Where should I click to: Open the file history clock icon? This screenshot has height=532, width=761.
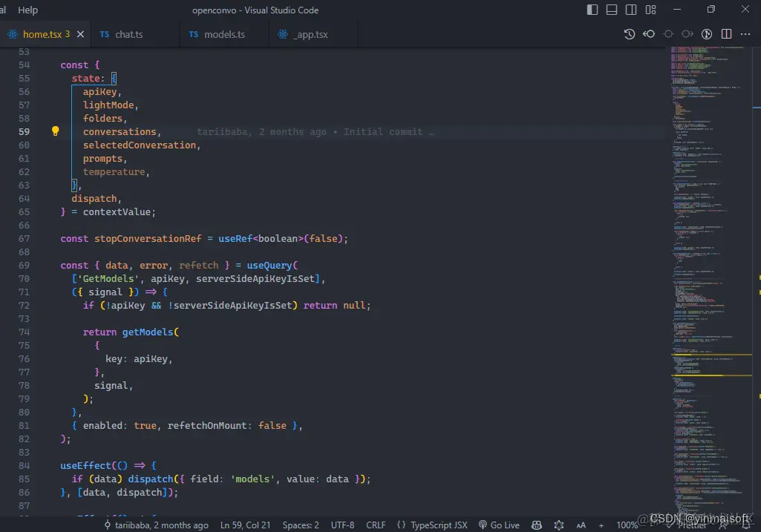click(630, 33)
